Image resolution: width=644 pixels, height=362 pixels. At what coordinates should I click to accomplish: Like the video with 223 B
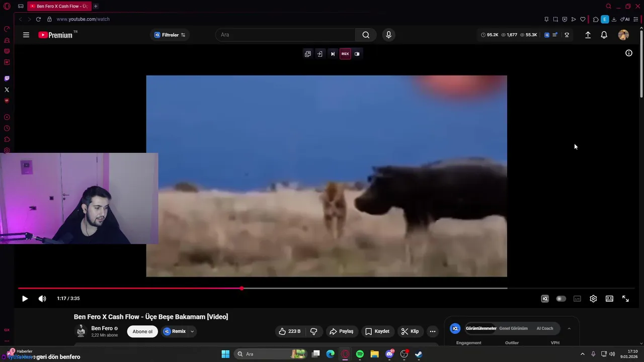pos(289,331)
